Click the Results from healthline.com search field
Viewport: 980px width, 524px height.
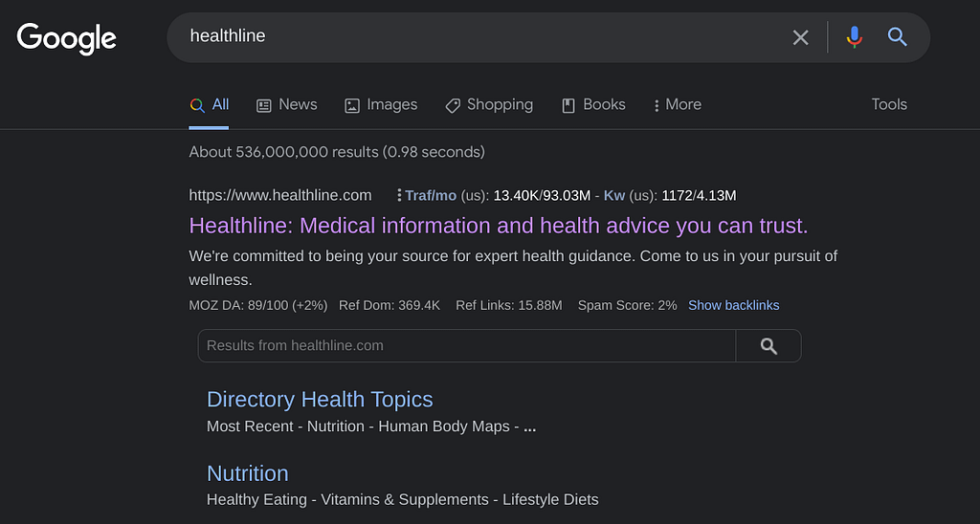pyautogui.click(x=465, y=346)
